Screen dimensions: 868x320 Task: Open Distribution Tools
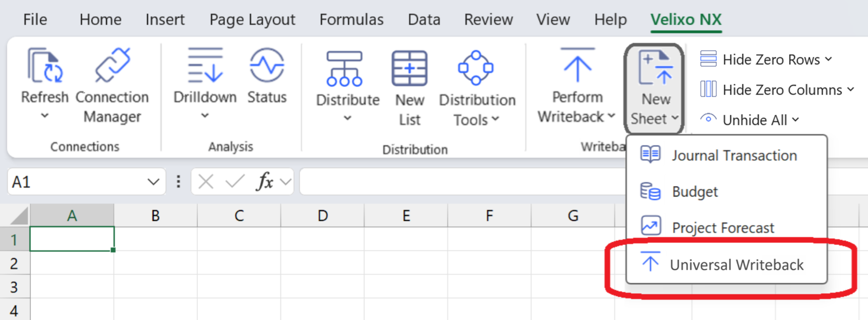477,89
